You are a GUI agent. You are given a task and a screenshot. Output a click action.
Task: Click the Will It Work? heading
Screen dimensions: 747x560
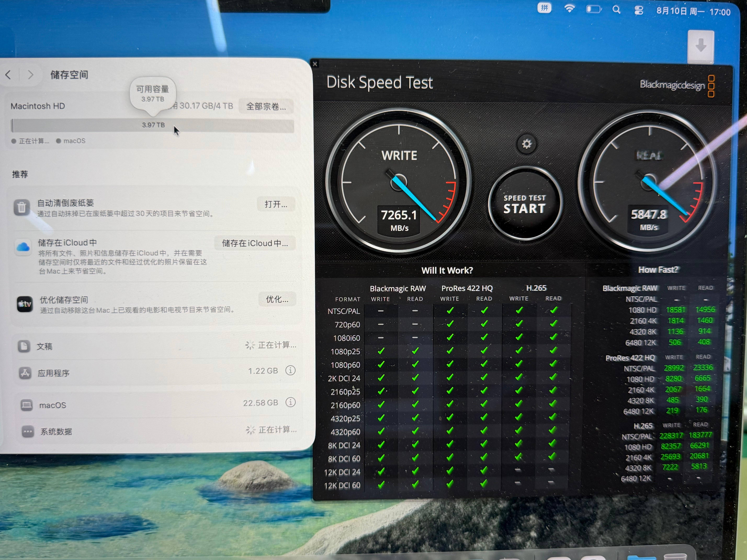[447, 270]
